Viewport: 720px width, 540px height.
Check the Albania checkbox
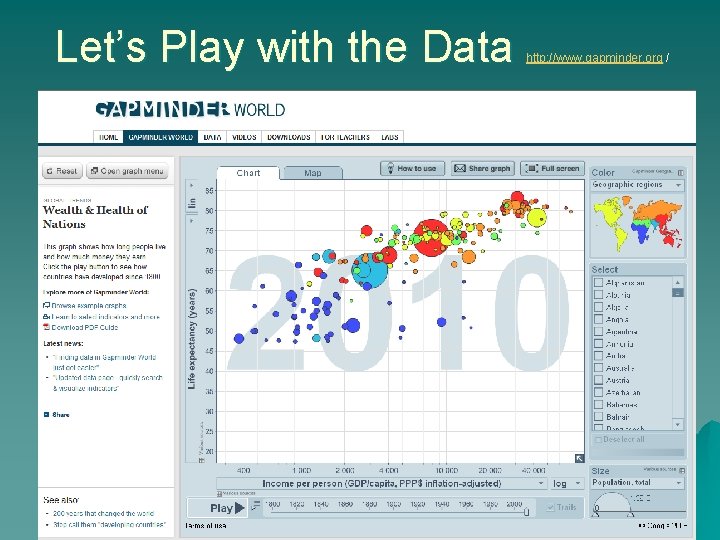point(598,295)
